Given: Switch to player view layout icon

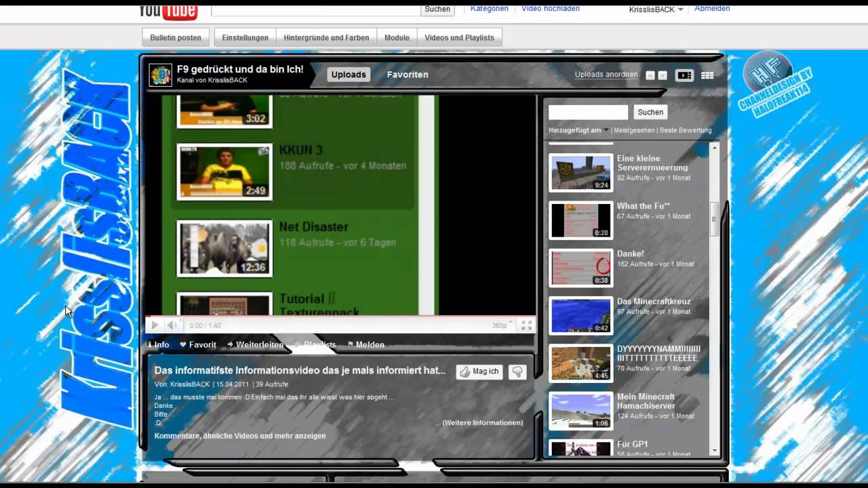Looking at the screenshot, I should pos(684,75).
